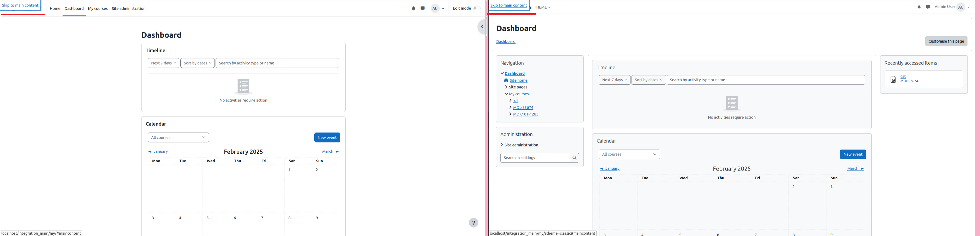This screenshot has height=236, width=980.
Task: Open notifications bell in left window
Action: click(x=414, y=8)
